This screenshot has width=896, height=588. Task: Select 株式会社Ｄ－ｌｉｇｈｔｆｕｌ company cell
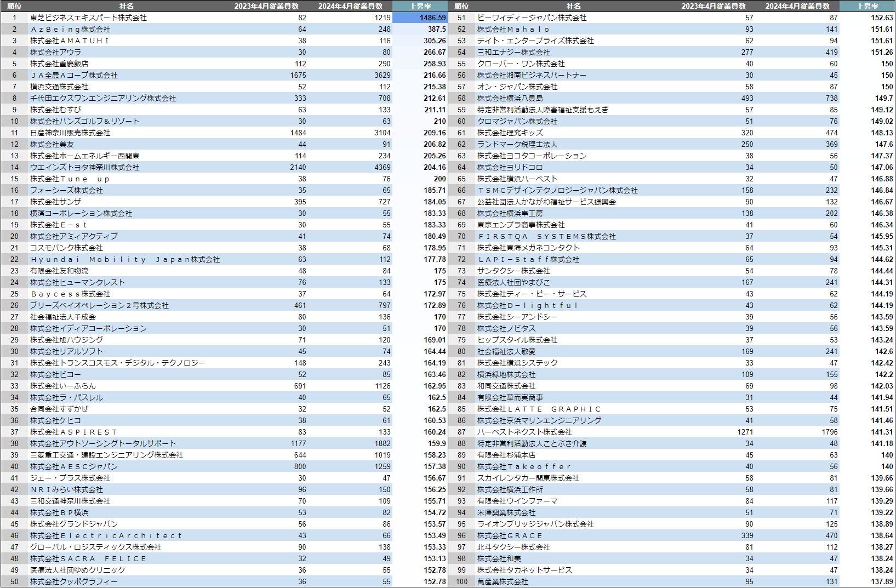[528, 305]
